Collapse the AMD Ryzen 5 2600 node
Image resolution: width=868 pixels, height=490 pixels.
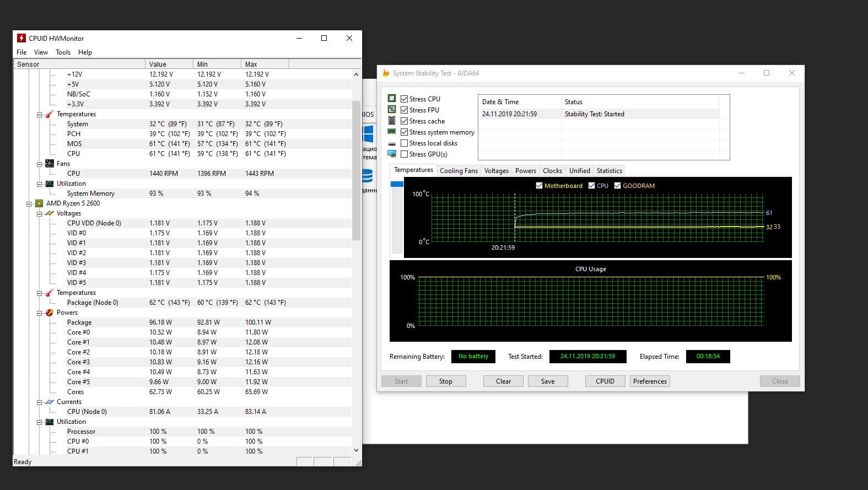(x=29, y=204)
